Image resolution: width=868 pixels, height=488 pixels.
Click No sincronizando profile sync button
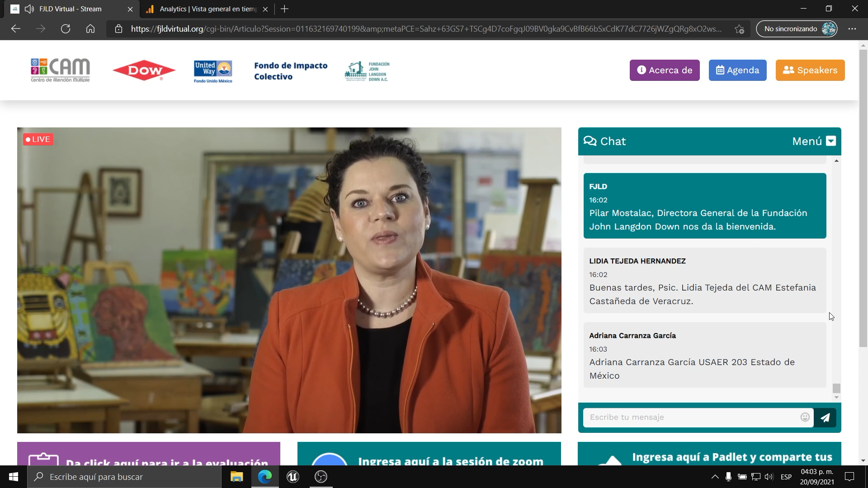pos(796,28)
